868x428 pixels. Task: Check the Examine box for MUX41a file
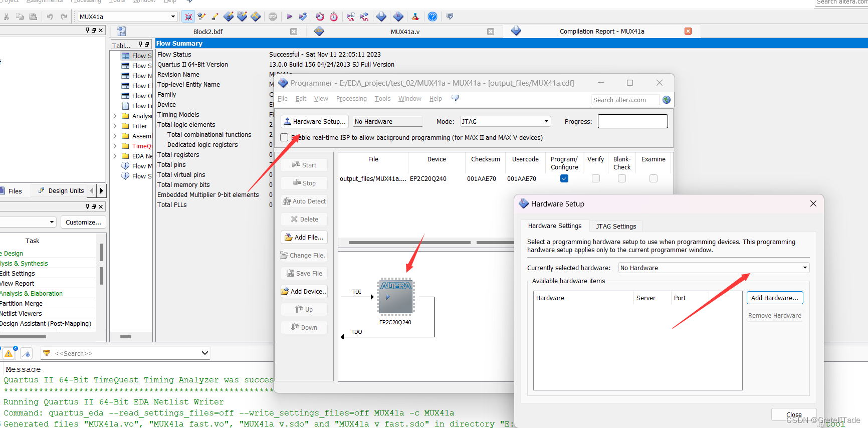(654, 178)
